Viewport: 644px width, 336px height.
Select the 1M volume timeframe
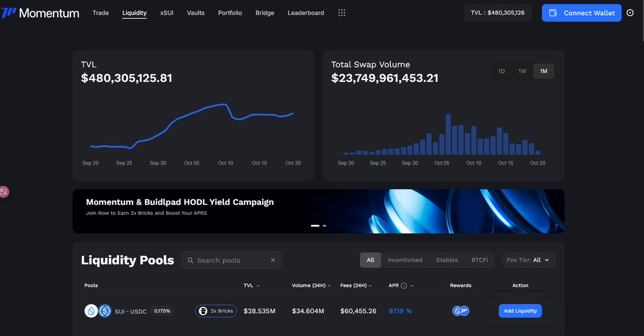544,71
